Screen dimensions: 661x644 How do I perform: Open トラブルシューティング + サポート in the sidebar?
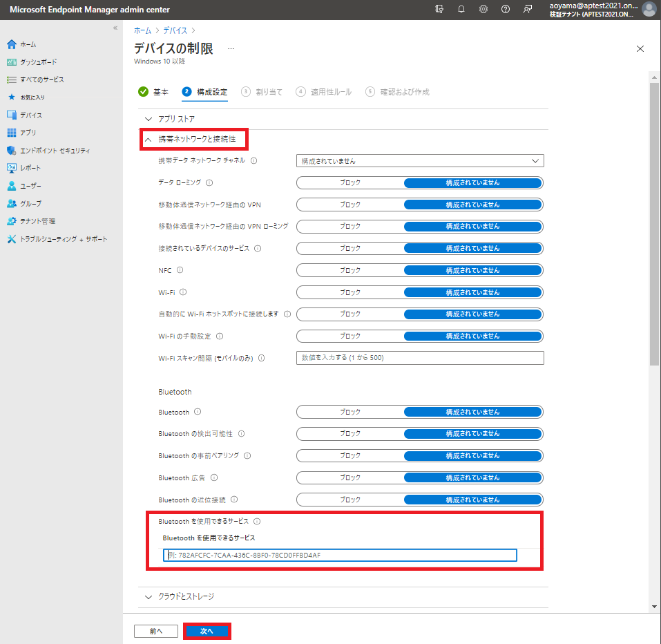[57, 239]
